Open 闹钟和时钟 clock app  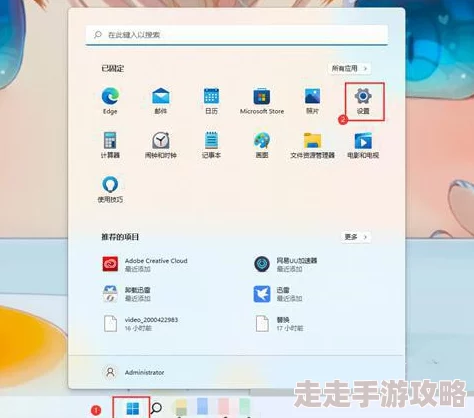pyautogui.click(x=161, y=145)
